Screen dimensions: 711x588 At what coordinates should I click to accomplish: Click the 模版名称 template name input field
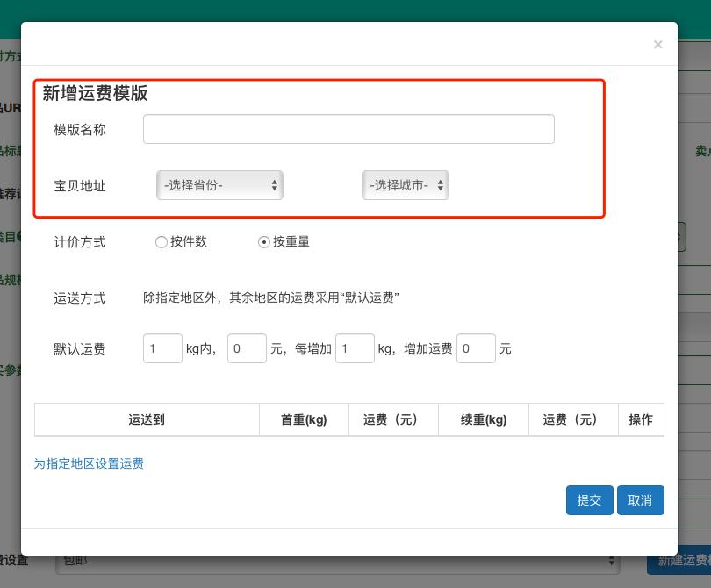(x=348, y=128)
